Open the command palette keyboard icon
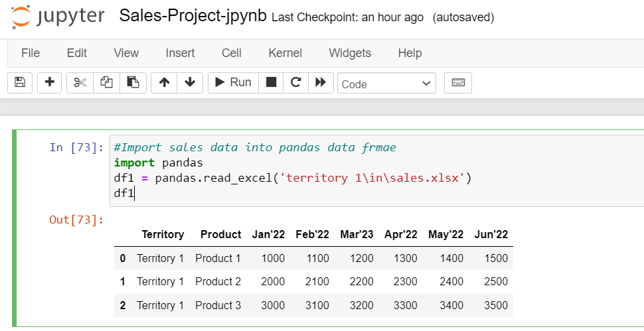The image size is (644, 331). pos(458,83)
